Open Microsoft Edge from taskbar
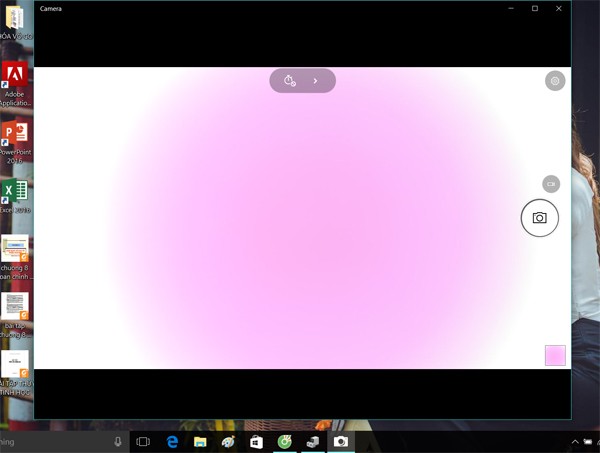 click(172, 442)
